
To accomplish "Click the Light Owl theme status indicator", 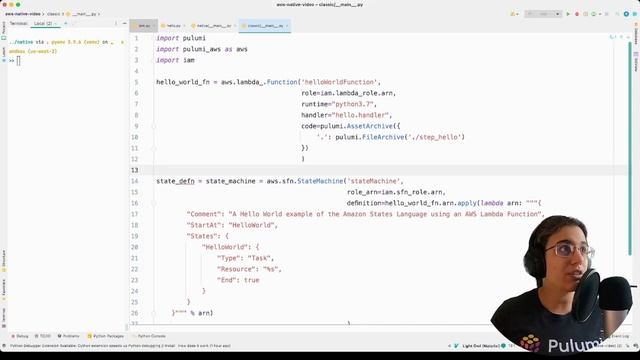I will 480,346.
